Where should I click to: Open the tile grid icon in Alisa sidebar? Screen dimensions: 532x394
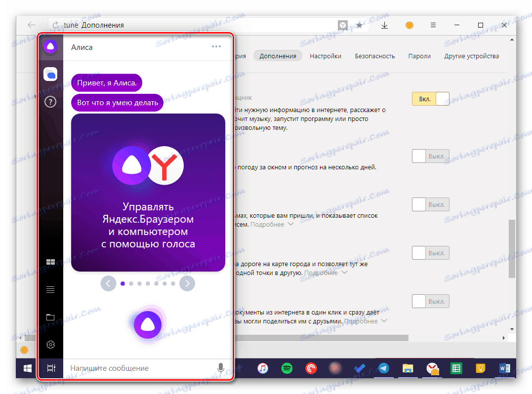click(x=50, y=262)
